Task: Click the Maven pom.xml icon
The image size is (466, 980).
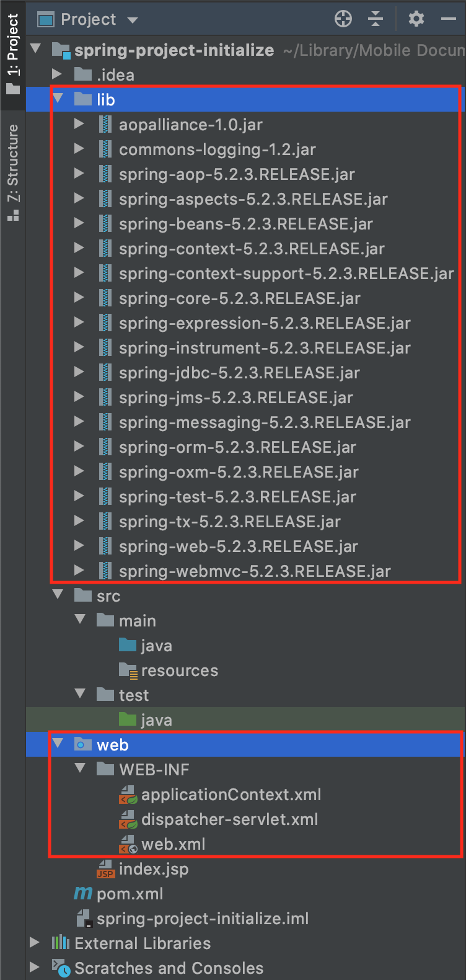Action: click(x=83, y=893)
